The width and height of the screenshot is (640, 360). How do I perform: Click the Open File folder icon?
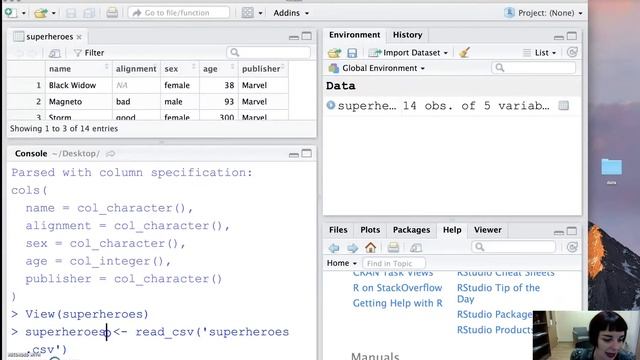click(x=41, y=13)
